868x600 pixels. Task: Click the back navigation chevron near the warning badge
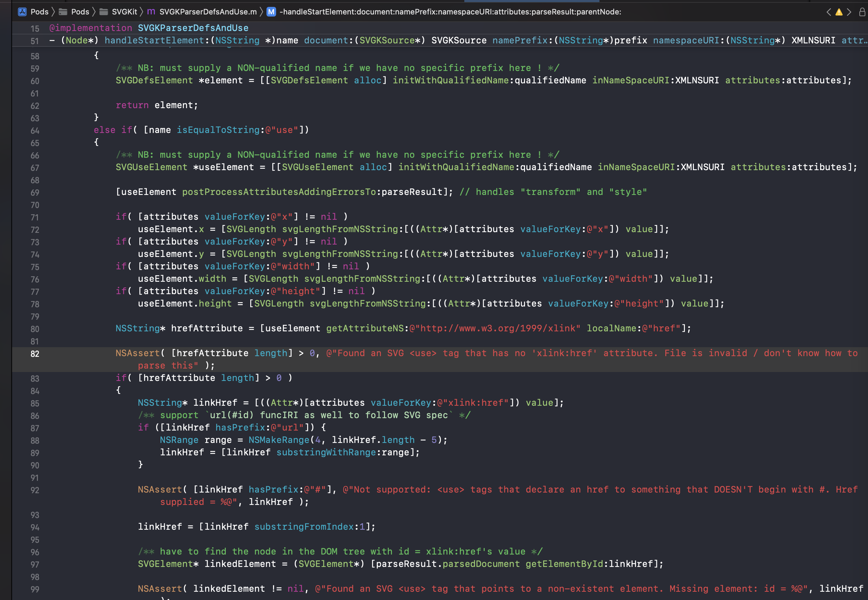pos(829,12)
